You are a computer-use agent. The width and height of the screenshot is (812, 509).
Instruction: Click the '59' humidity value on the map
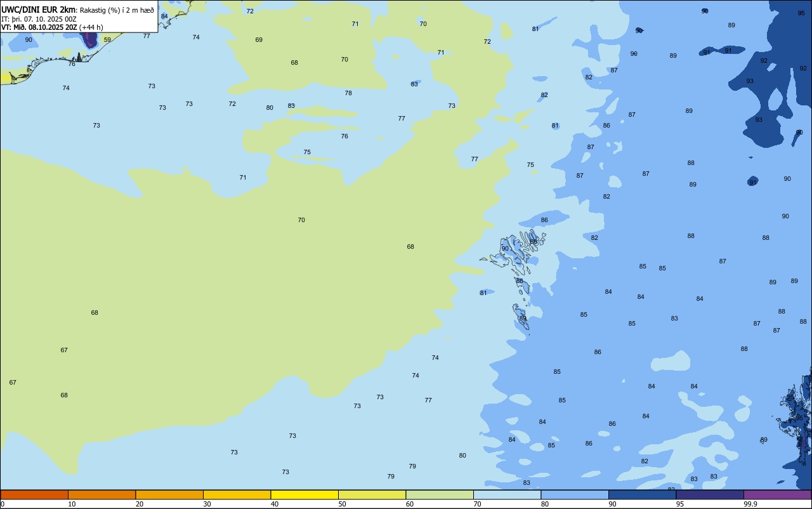click(x=107, y=39)
